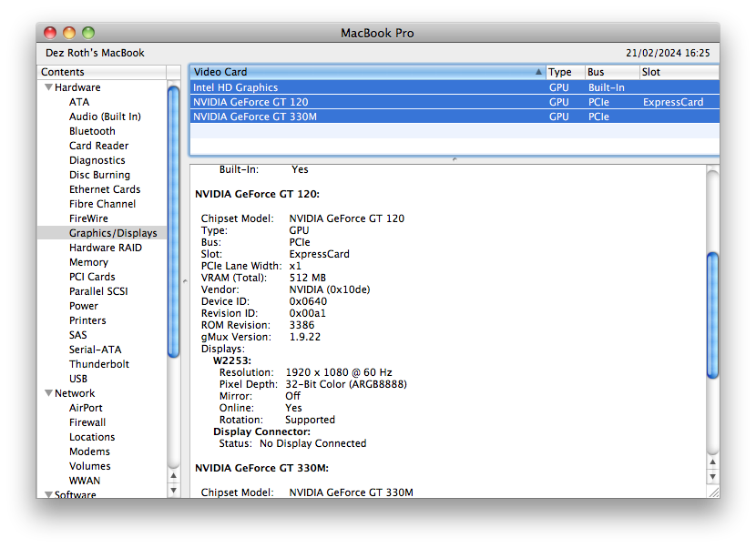The image size is (756, 548).
Task: Click the Video Card sort arrow
Action: click(x=538, y=72)
